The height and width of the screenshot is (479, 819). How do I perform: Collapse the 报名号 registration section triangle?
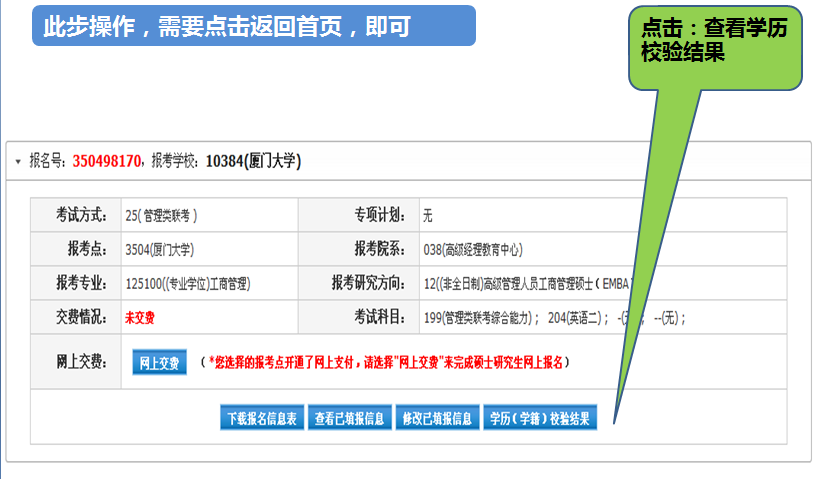click(x=18, y=161)
